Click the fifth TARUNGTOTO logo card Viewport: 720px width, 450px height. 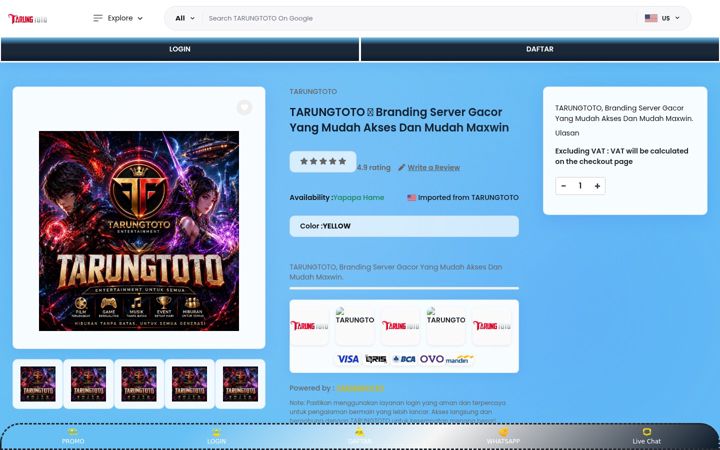click(x=491, y=326)
